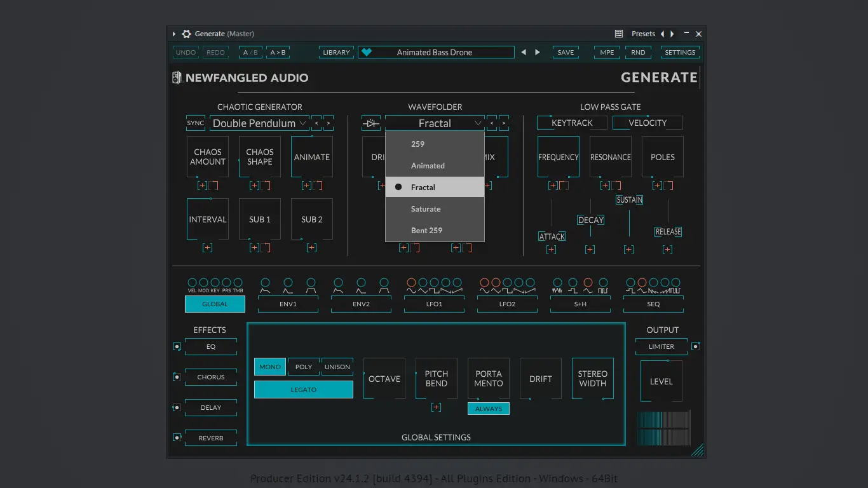Collapse the Fractal wavefolder dropdown
This screenshot has height=488, width=868.
coord(435,123)
